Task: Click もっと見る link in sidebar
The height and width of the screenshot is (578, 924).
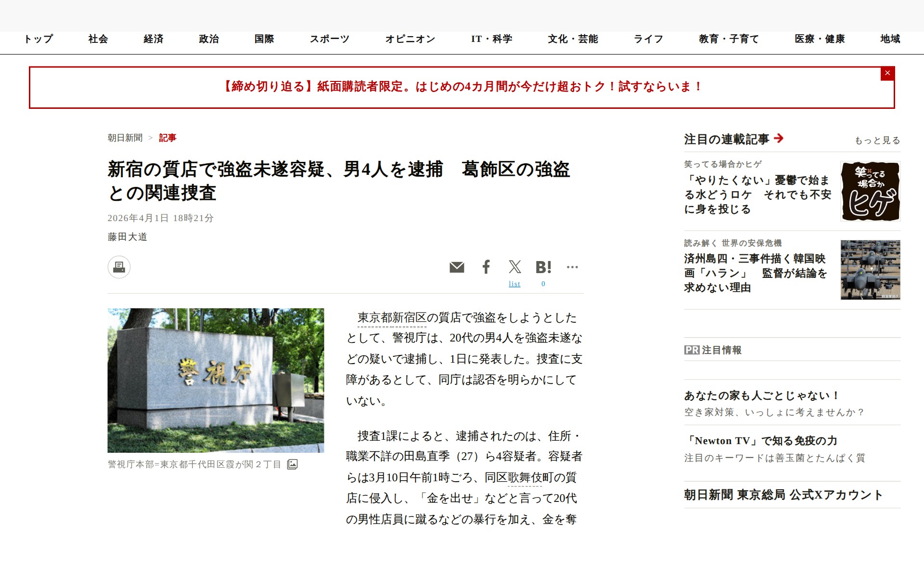Action: pyautogui.click(x=877, y=140)
